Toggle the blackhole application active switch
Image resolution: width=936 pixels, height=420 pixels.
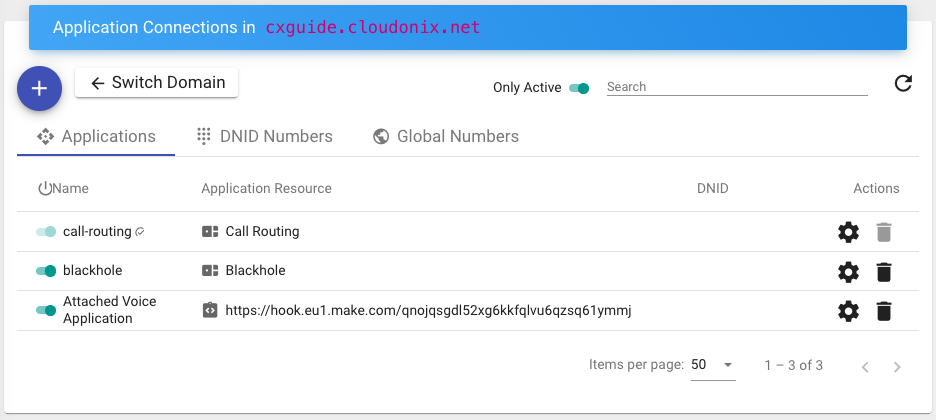click(46, 271)
